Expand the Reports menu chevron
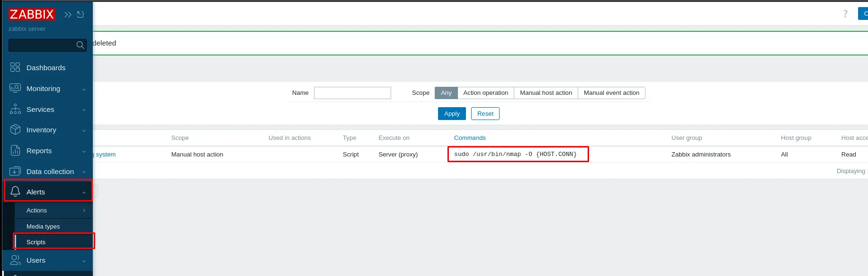The width and height of the screenshot is (868, 276). pos(84,151)
